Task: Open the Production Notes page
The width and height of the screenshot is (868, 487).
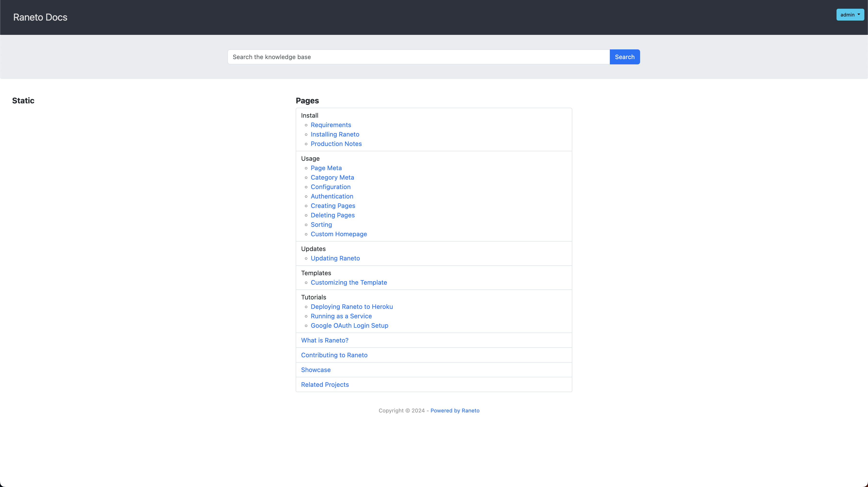Action: pos(336,144)
